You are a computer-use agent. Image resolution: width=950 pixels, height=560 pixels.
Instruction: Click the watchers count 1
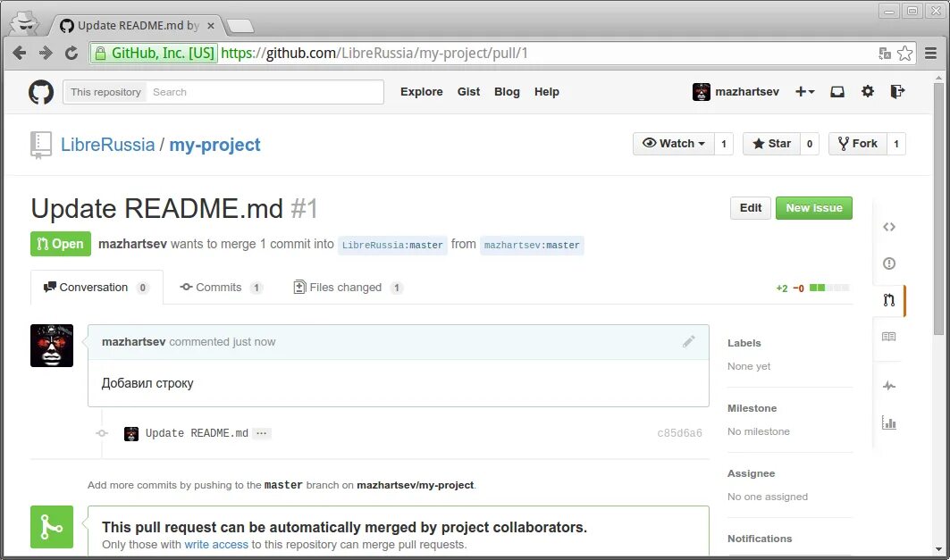[x=723, y=144]
